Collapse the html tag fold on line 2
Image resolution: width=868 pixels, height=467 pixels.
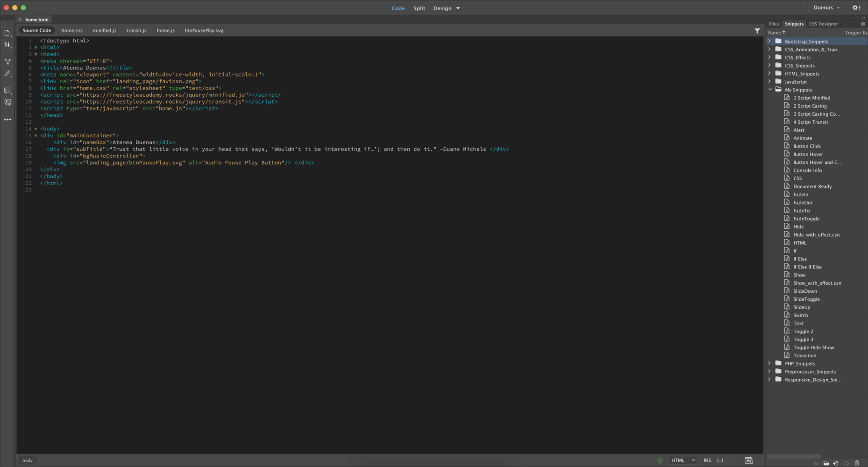(x=36, y=48)
